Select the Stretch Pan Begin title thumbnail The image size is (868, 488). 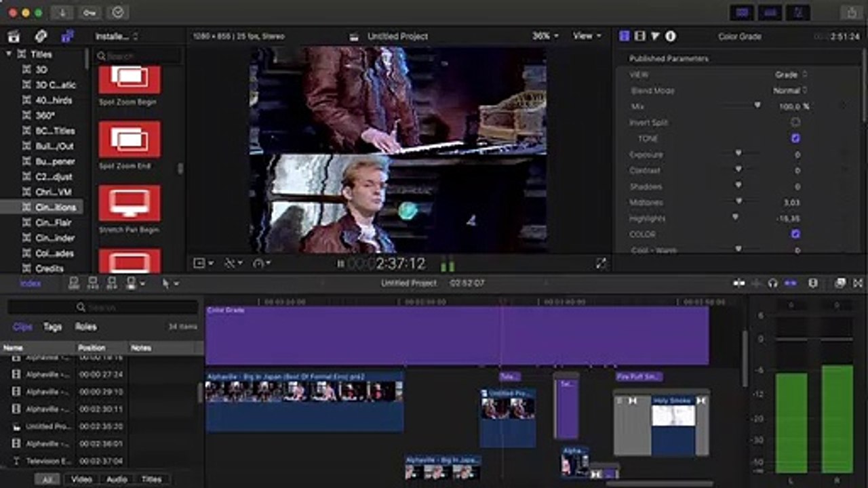pyautogui.click(x=130, y=203)
